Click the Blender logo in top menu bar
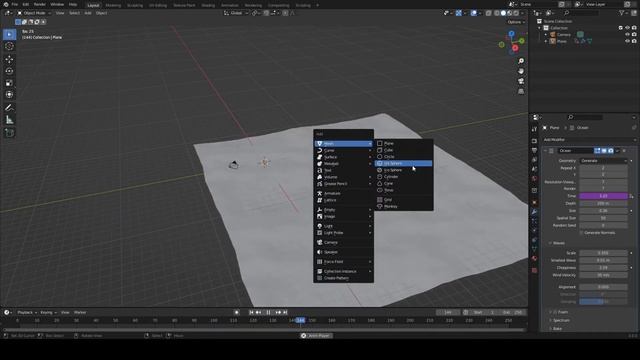The height and width of the screenshot is (360, 640). 6,4
